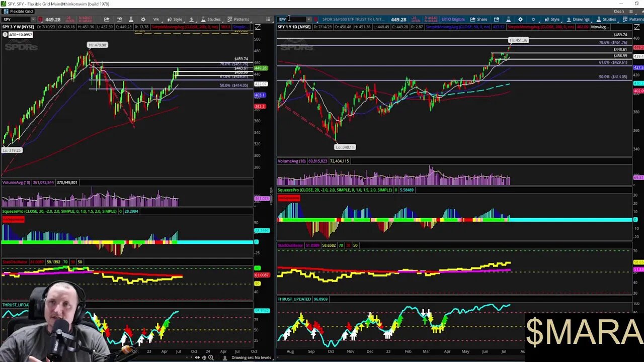Image resolution: width=644 pixels, height=362 pixels.
Task: Open left chart symbol dropdown arrow
Action: (33, 20)
